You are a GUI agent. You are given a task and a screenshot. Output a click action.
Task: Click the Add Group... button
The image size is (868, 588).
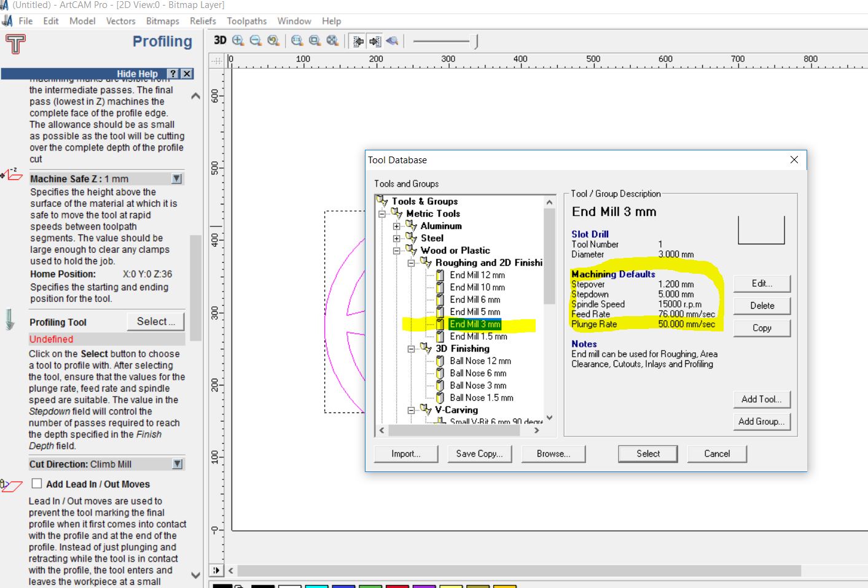[762, 421]
